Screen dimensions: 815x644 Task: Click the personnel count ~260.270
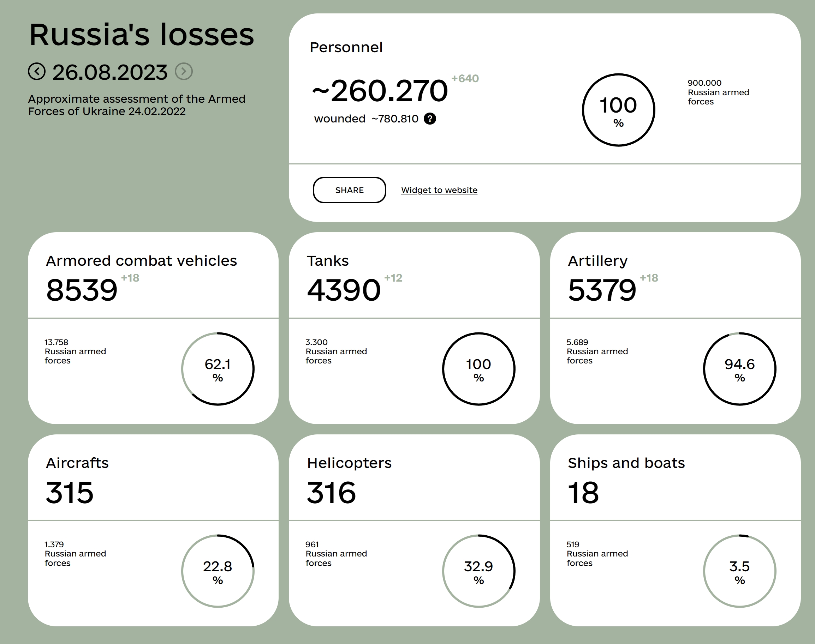[x=380, y=91]
